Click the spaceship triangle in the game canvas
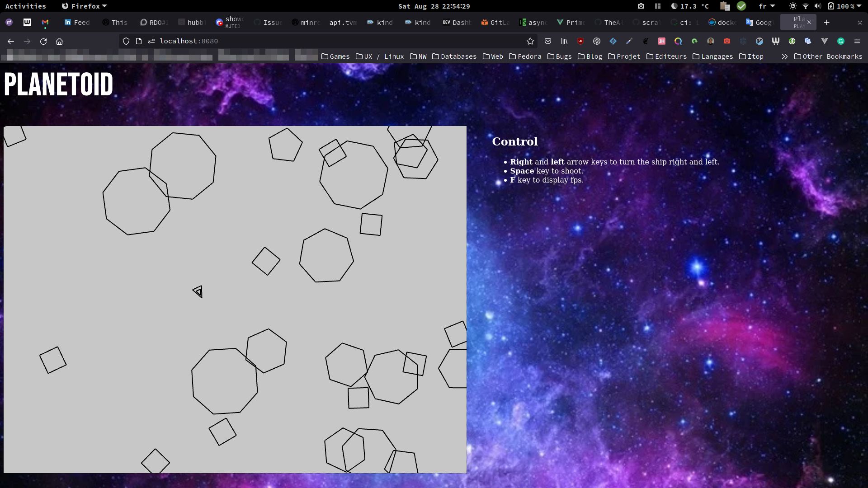The width and height of the screenshot is (868, 488). click(x=198, y=291)
